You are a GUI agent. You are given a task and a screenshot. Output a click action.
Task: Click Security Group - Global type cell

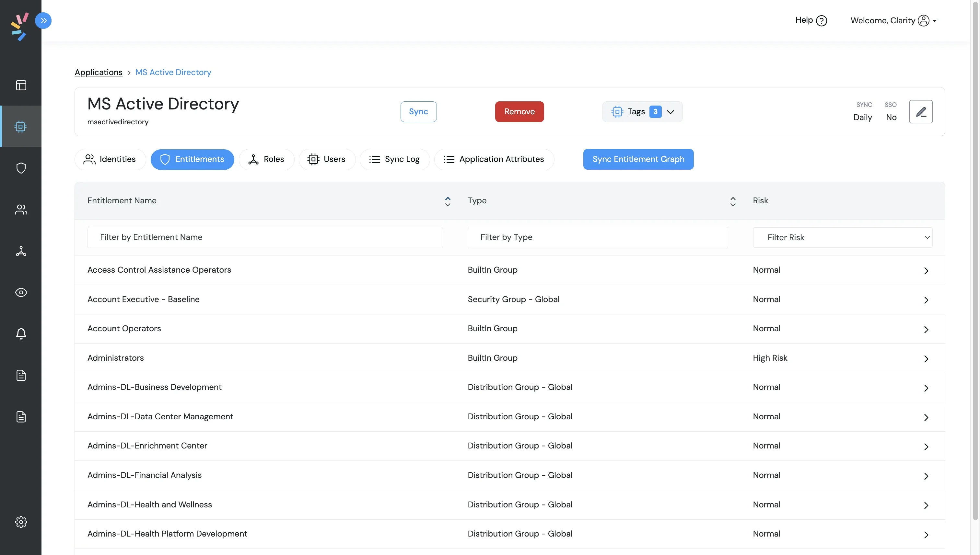click(x=513, y=299)
